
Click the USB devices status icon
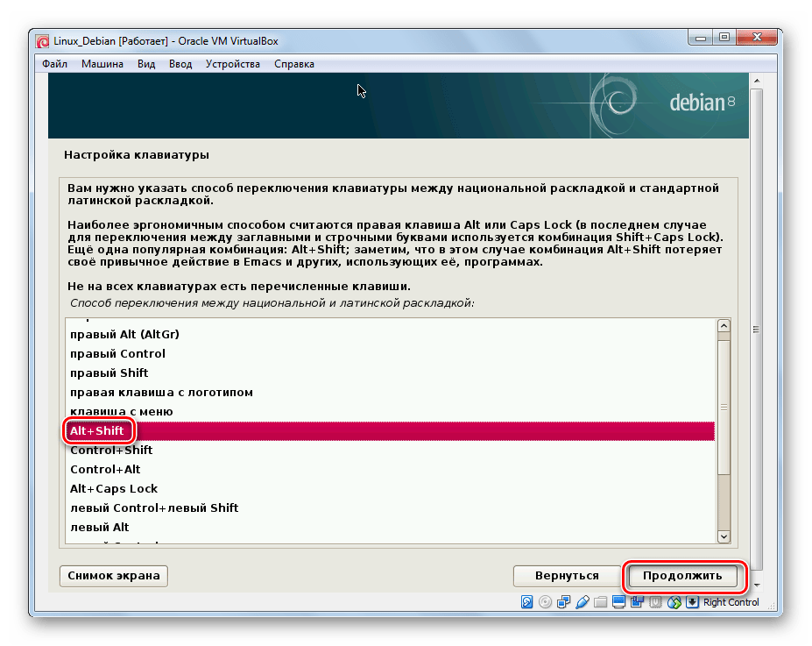click(x=582, y=602)
